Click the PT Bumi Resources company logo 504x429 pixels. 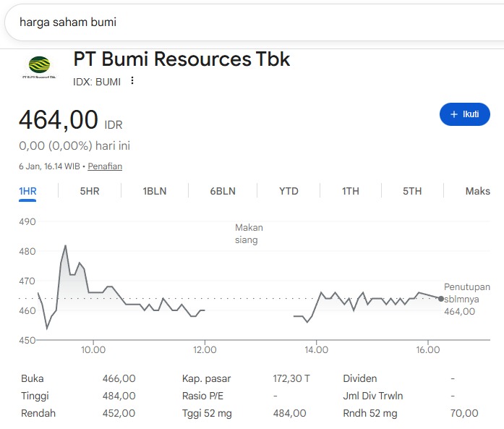click(x=40, y=67)
